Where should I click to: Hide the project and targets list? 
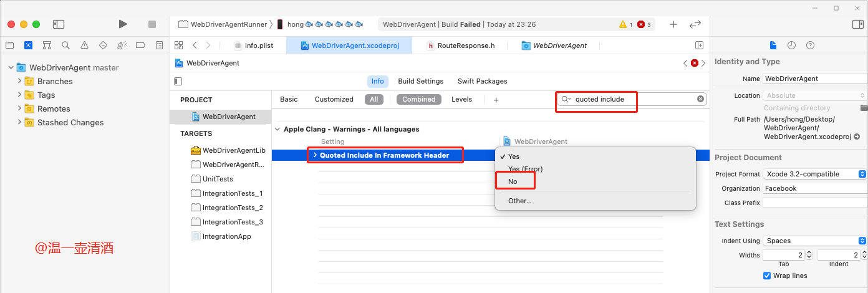click(178, 81)
